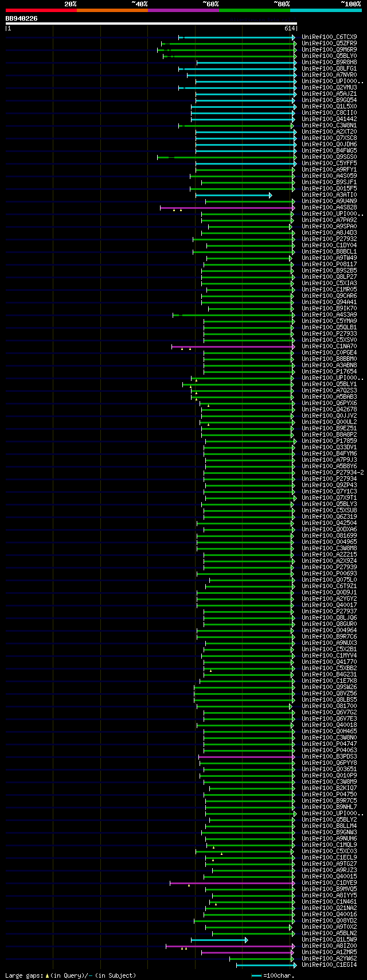
Task: Click the UniRef100_O81699 label
Action: [x=329, y=536]
